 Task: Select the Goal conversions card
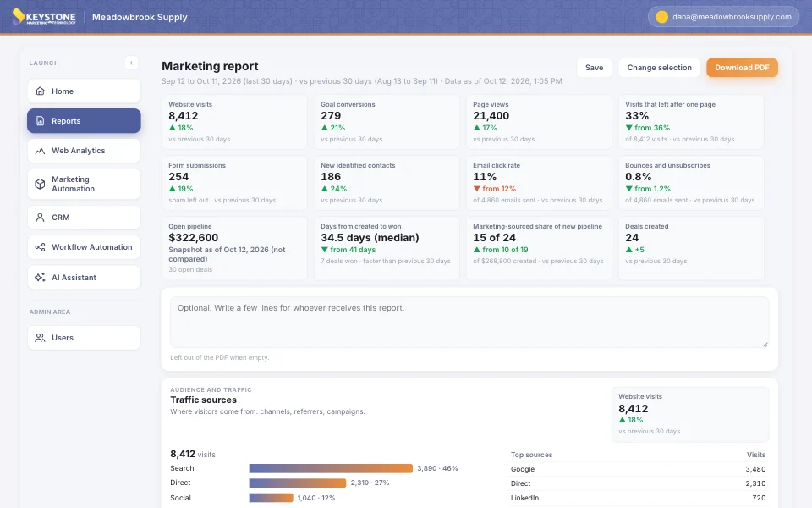click(x=387, y=122)
